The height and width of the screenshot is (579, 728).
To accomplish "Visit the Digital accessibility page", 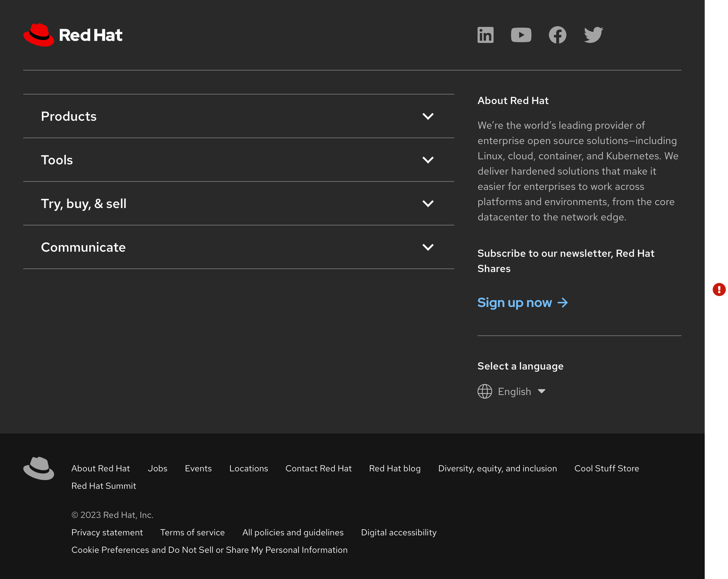I will coord(399,532).
